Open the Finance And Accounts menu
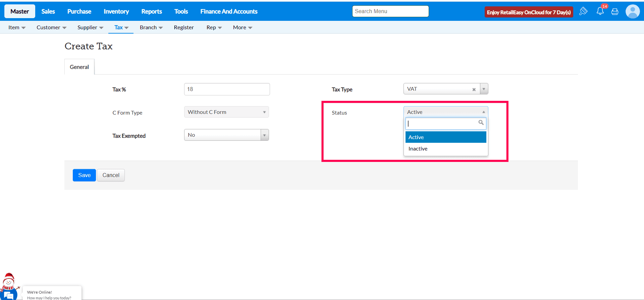Screen dimensions: 644x300 click(x=229, y=11)
